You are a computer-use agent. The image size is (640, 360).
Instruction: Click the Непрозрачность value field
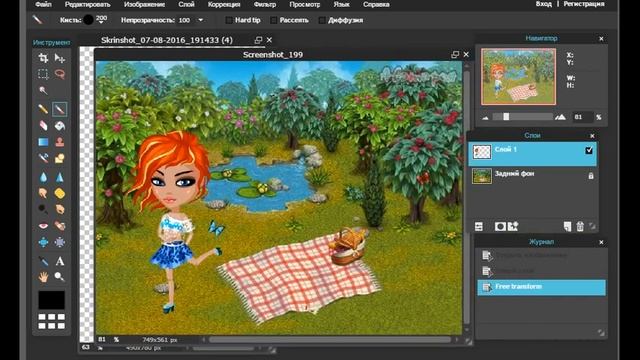click(x=186, y=20)
